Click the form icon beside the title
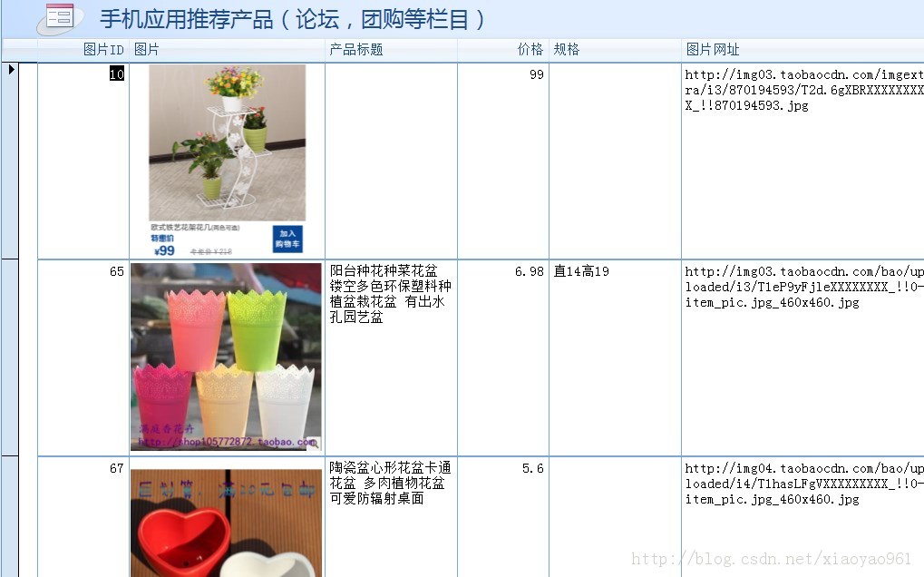 (x=61, y=17)
